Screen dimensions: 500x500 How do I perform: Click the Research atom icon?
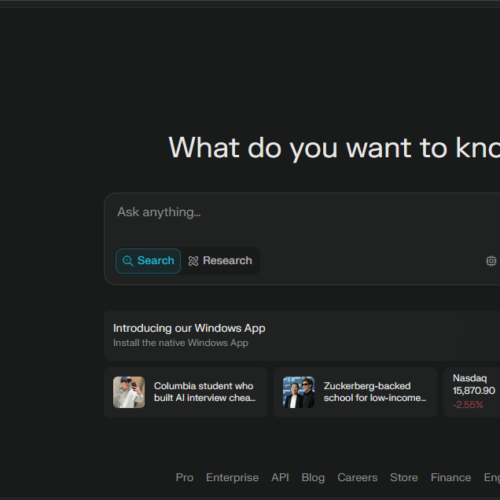pyautogui.click(x=193, y=261)
